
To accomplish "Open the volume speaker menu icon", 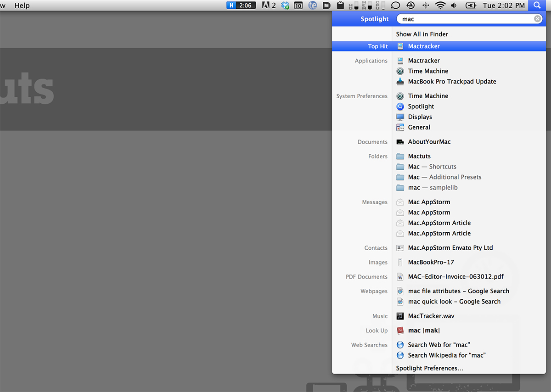I will [x=454, y=6].
